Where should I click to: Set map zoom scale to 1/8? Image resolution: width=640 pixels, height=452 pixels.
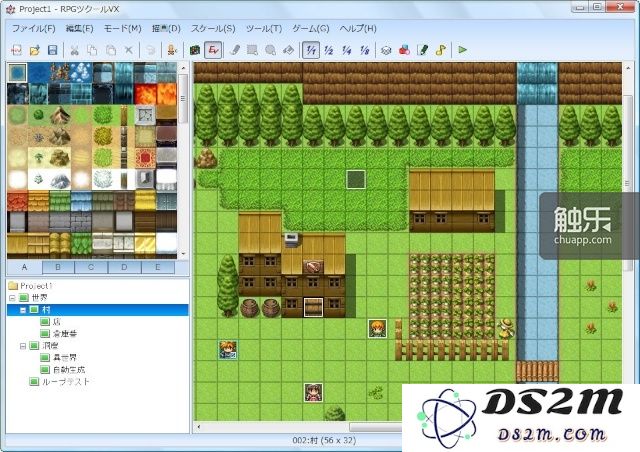(364, 50)
